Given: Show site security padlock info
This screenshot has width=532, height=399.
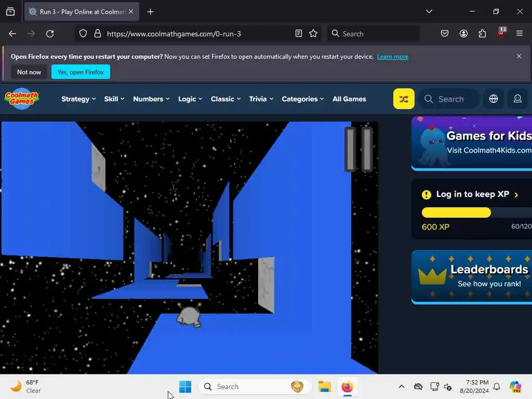Looking at the screenshot, I should pyautogui.click(x=98, y=34).
